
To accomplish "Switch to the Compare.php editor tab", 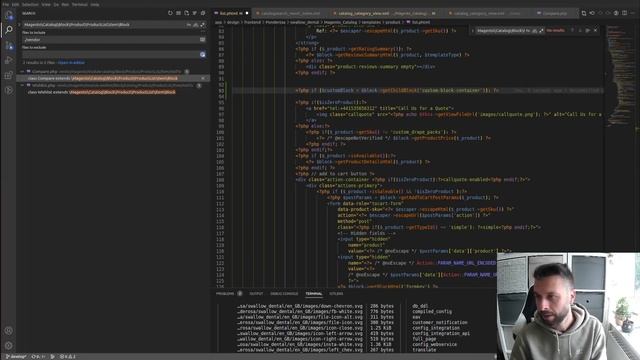I will (555, 13).
